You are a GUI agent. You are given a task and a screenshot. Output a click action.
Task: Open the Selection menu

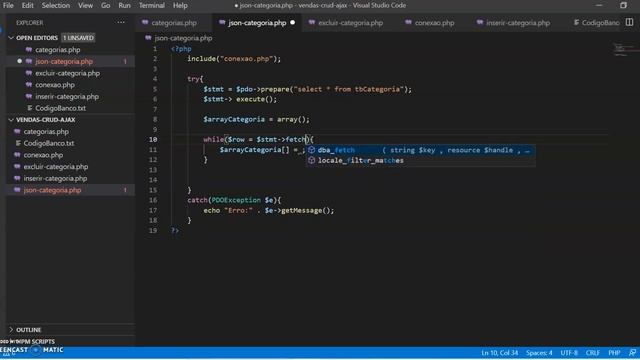[x=56, y=5]
